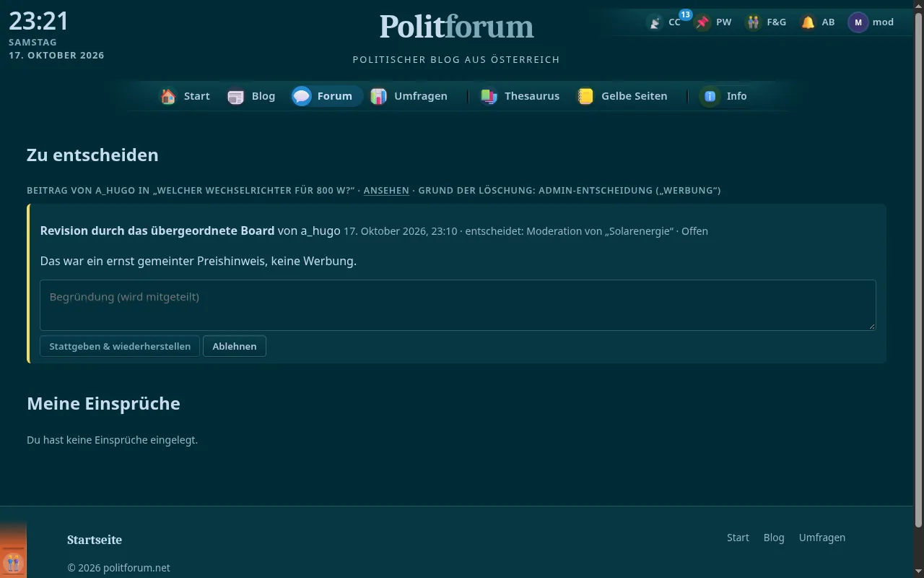The image size is (924, 578).
Task: Open the PW pin icon in header
Action: [x=702, y=22]
